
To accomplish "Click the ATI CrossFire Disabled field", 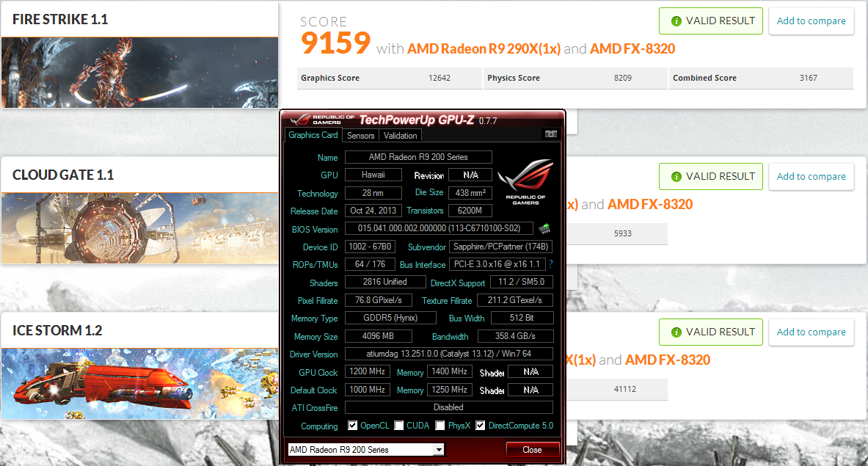I will [x=448, y=407].
